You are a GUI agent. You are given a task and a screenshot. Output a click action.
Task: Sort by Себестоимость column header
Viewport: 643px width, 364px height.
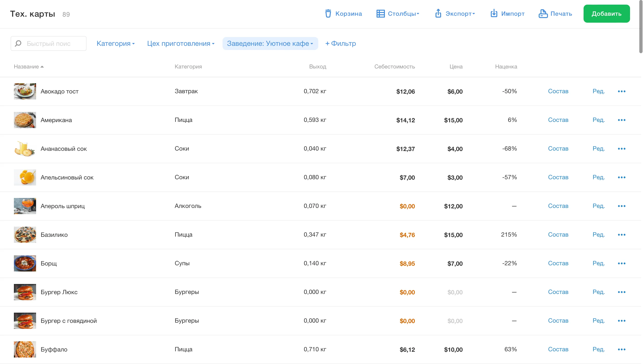[x=394, y=67]
